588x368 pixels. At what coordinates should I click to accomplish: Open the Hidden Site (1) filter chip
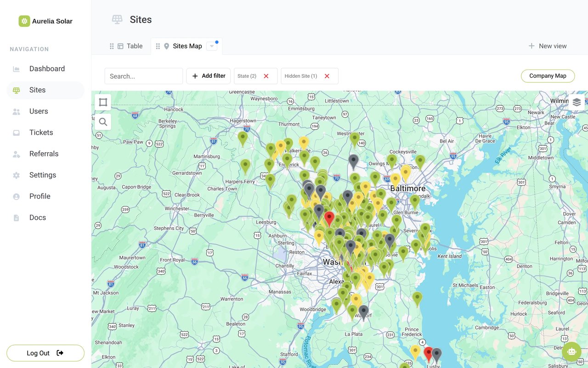point(300,76)
